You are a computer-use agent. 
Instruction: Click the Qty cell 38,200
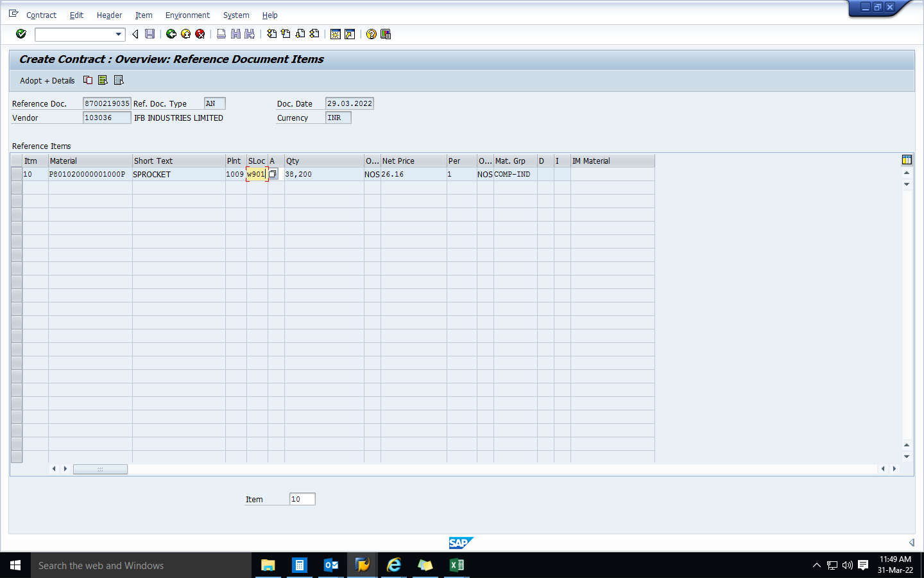pyautogui.click(x=324, y=174)
